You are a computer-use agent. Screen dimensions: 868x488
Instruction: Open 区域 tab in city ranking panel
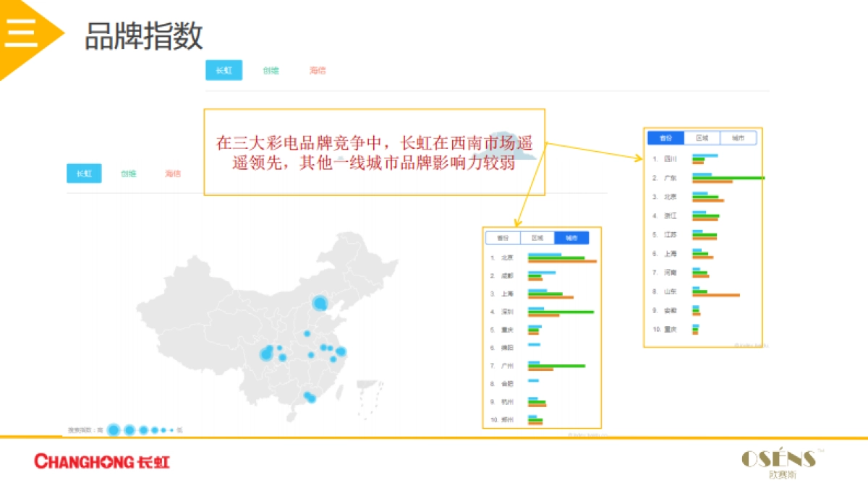(537, 238)
